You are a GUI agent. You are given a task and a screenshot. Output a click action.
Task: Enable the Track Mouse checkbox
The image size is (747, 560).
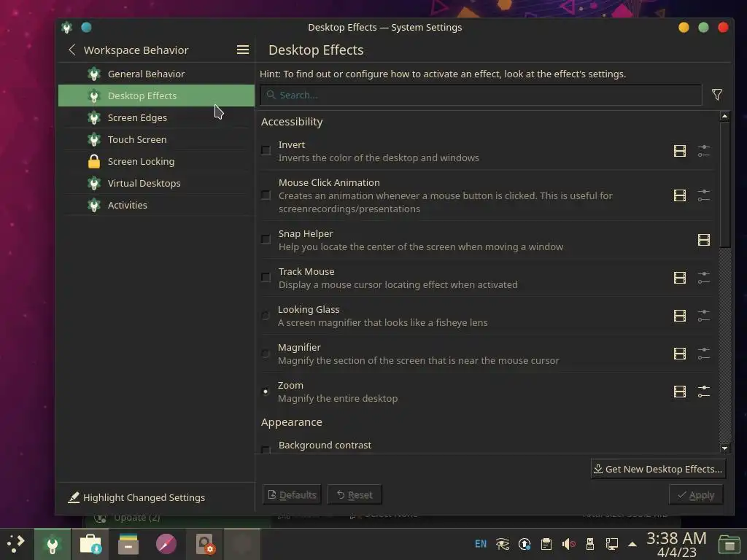tap(266, 277)
